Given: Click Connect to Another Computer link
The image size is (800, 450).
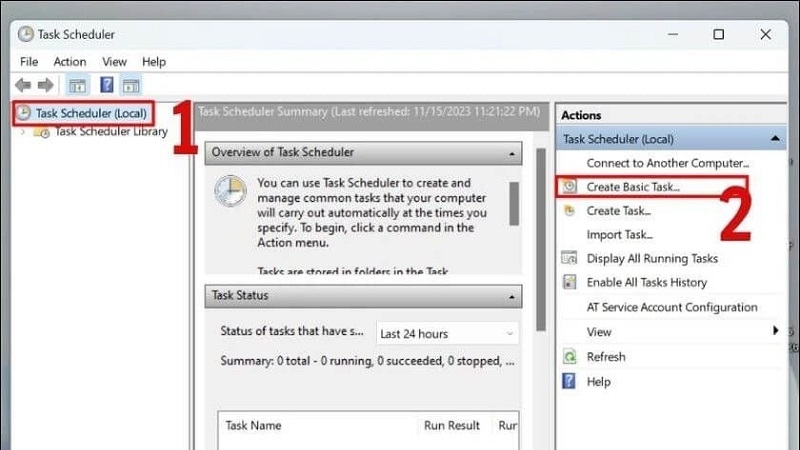Looking at the screenshot, I should [x=667, y=163].
